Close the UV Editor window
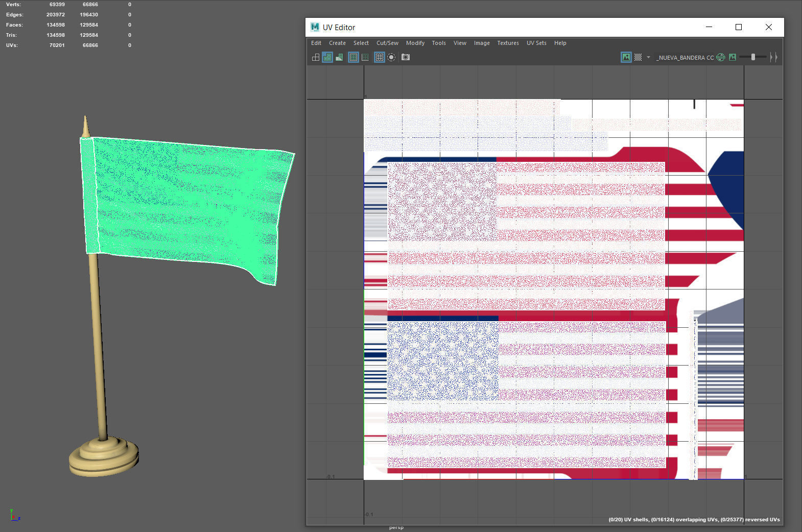This screenshot has width=802, height=532. (x=769, y=27)
